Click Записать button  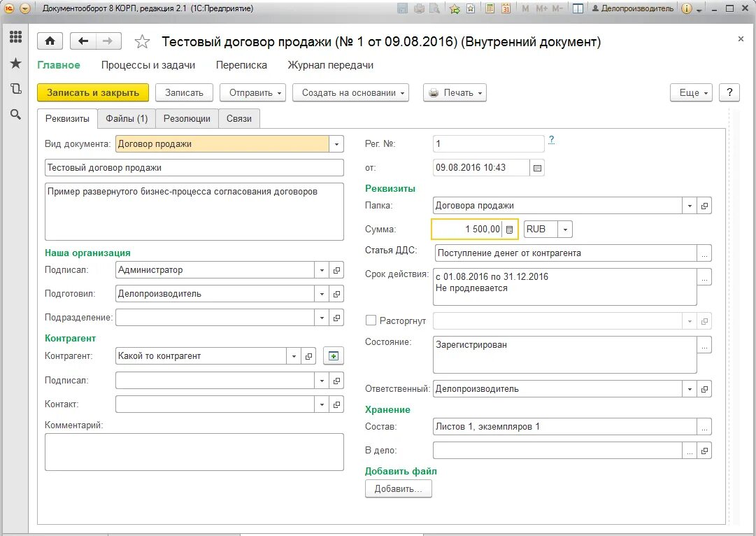click(184, 92)
